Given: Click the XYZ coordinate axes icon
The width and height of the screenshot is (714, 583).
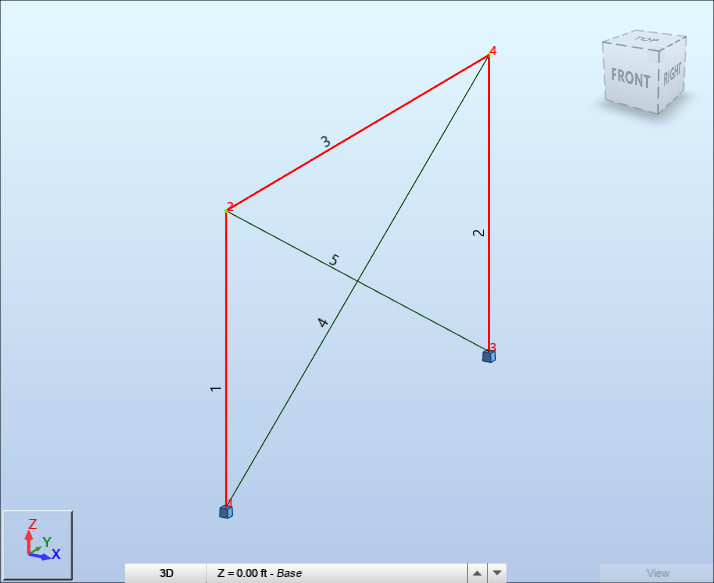Looking at the screenshot, I should click(x=38, y=545).
